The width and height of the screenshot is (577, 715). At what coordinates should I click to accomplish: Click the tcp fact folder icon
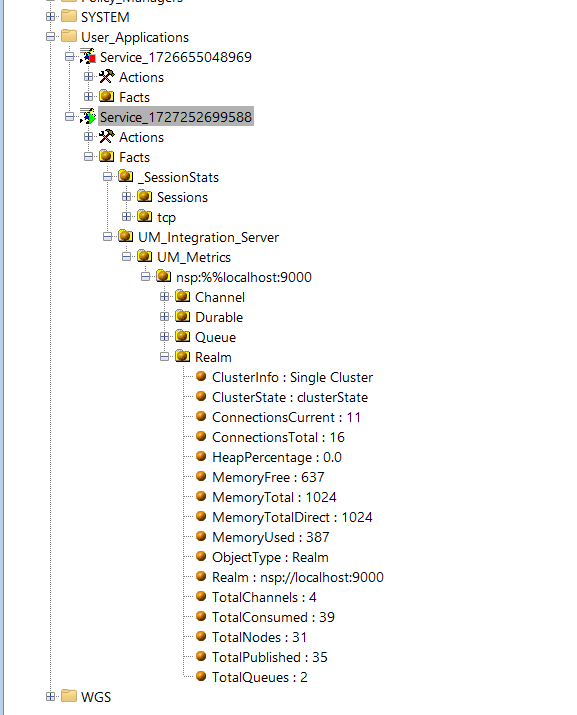click(145, 216)
